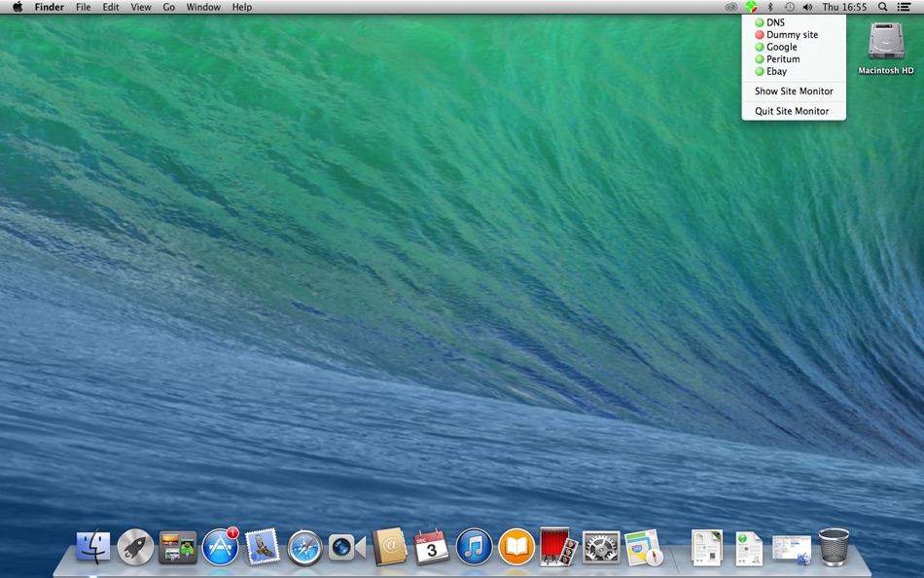
Task: Open the View menu
Action: (x=141, y=7)
